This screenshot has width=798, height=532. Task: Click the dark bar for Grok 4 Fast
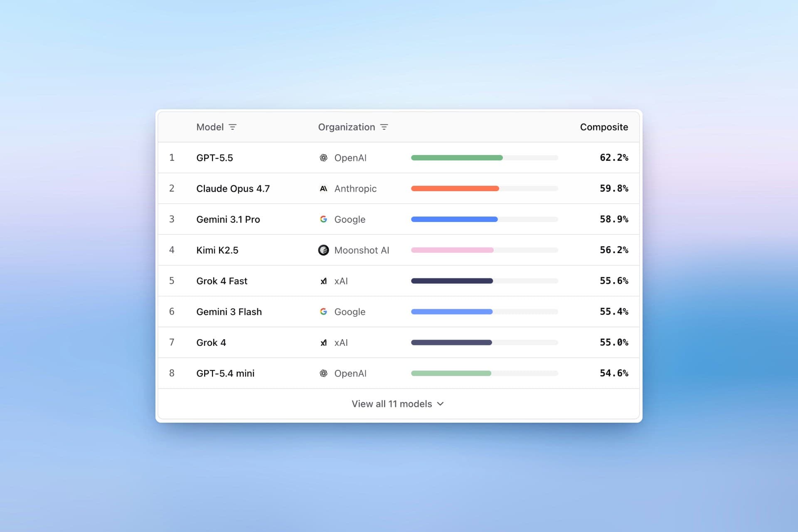(x=452, y=281)
